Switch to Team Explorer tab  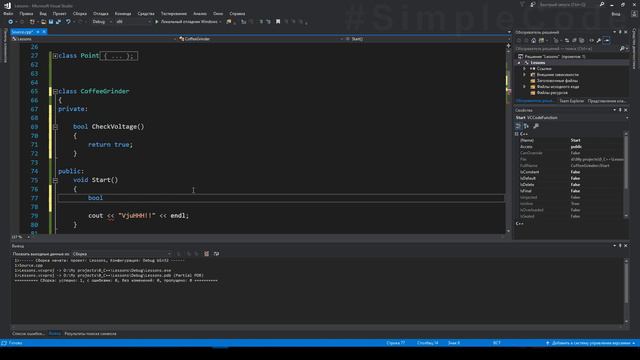(x=571, y=101)
